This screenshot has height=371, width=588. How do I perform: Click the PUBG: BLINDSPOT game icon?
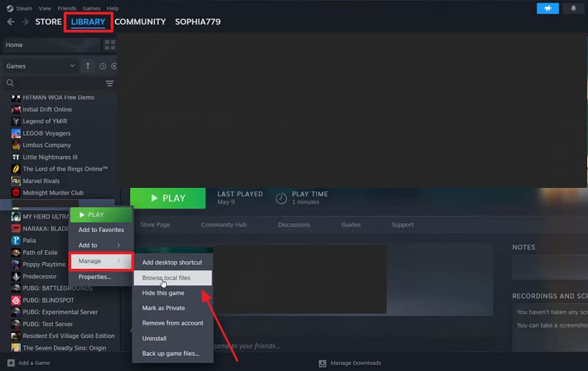pos(16,301)
